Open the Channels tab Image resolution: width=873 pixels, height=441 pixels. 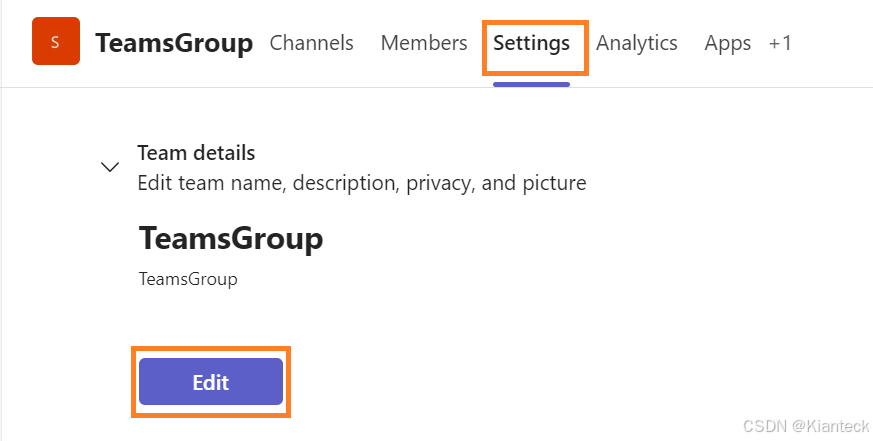pyautogui.click(x=311, y=43)
